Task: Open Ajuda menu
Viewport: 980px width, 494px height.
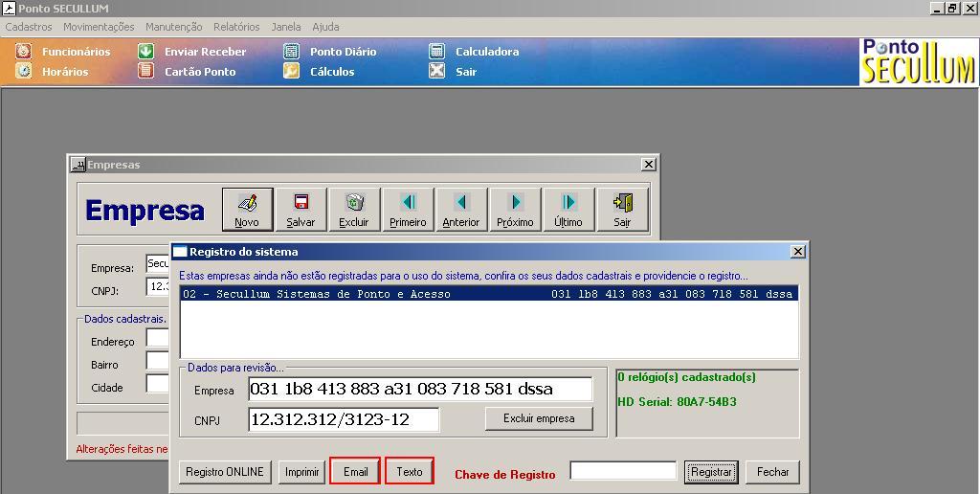Action: coord(325,27)
